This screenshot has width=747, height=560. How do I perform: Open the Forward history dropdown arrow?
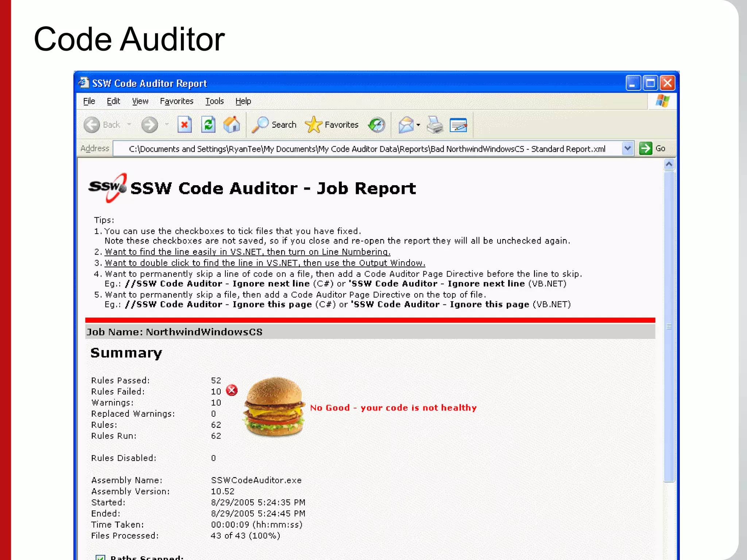pyautogui.click(x=167, y=125)
